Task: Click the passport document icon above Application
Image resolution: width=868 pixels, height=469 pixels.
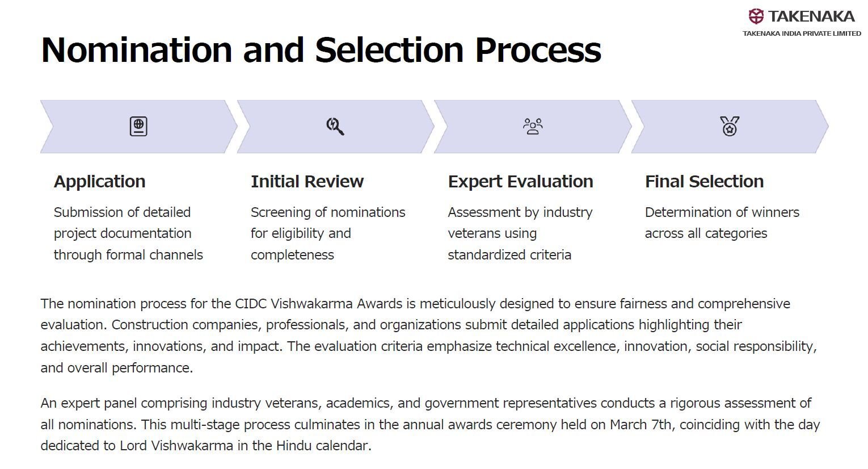Action: pos(138,126)
